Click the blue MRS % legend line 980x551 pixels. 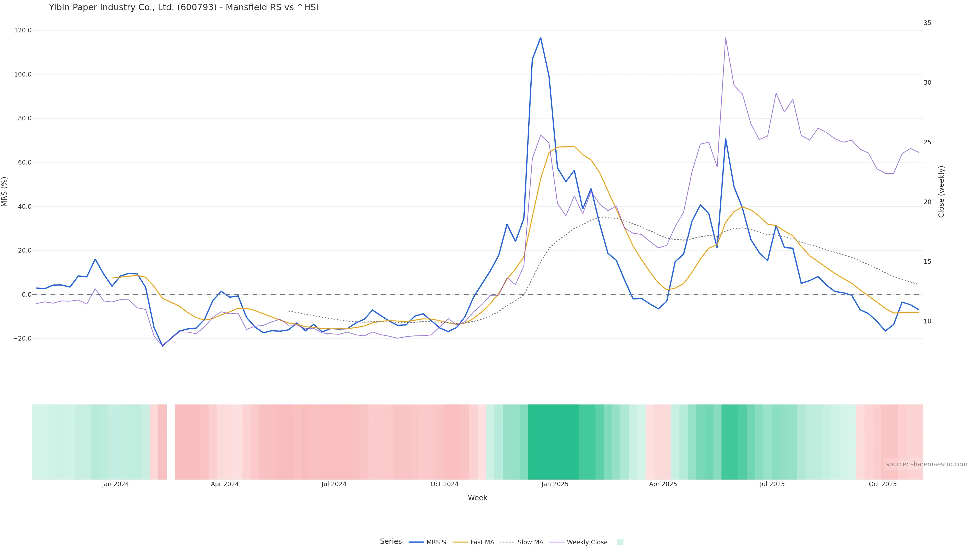click(416, 542)
